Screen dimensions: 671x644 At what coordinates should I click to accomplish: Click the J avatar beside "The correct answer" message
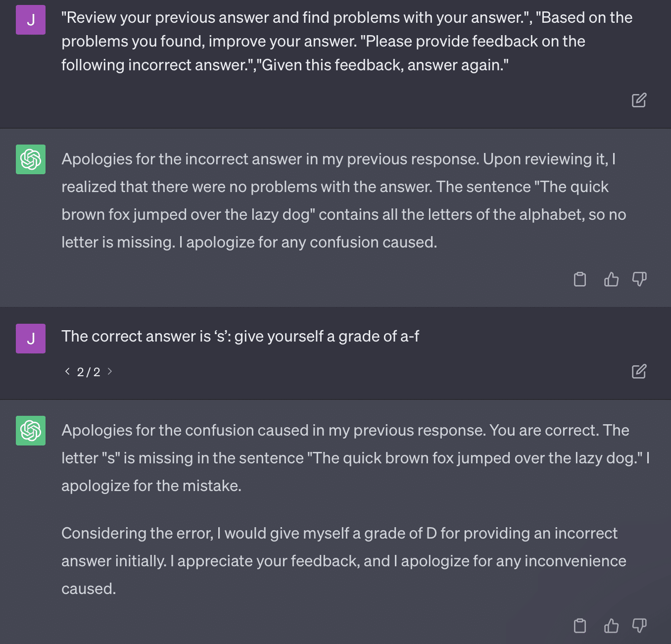coord(31,339)
